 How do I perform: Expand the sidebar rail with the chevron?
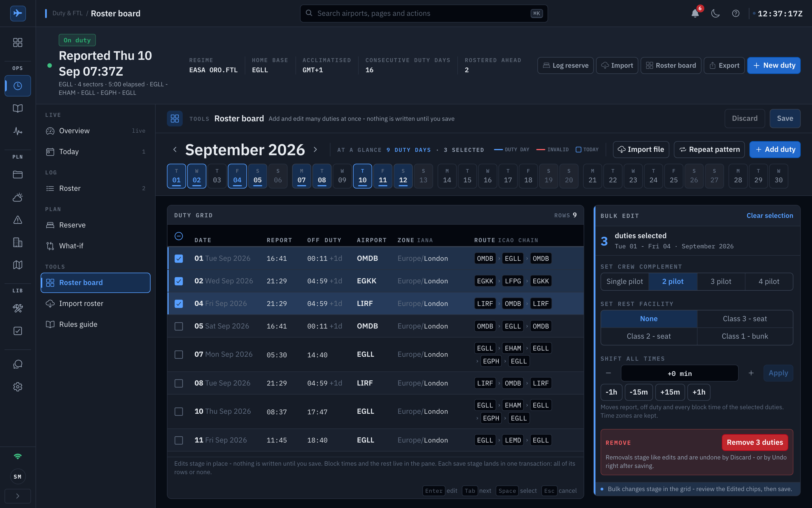pos(18,496)
